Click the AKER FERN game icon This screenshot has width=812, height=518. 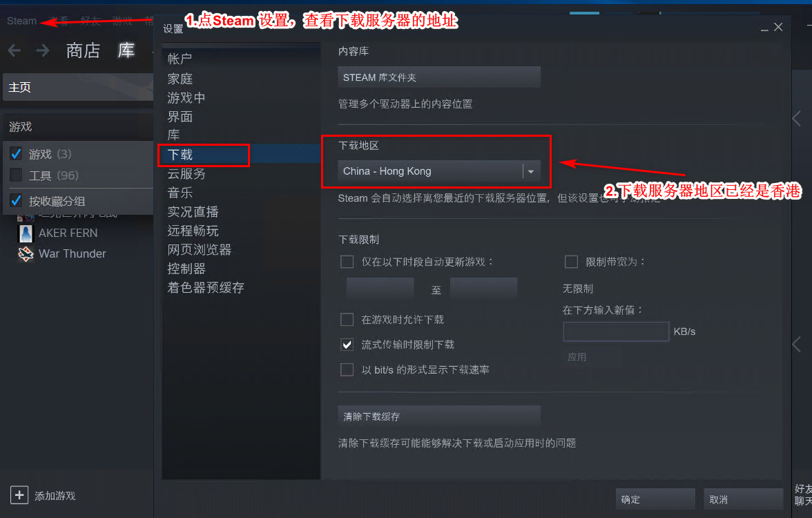pyautogui.click(x=26, y=233)
